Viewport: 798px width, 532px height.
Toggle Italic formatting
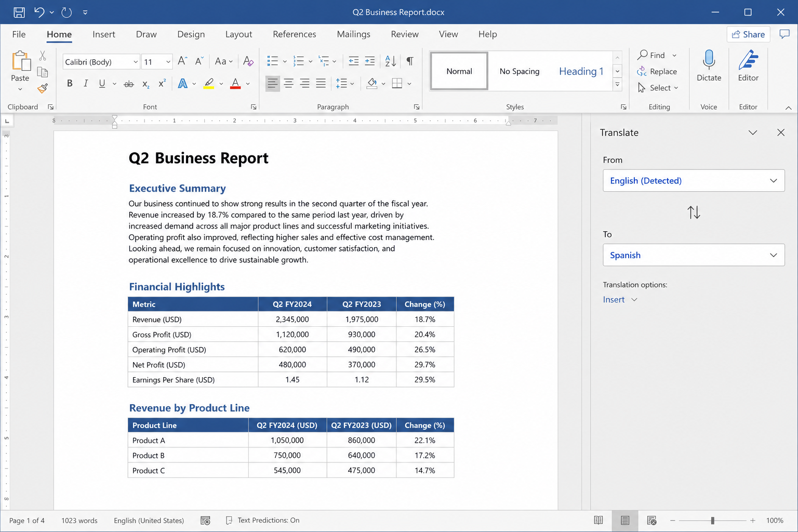[86, 84]
